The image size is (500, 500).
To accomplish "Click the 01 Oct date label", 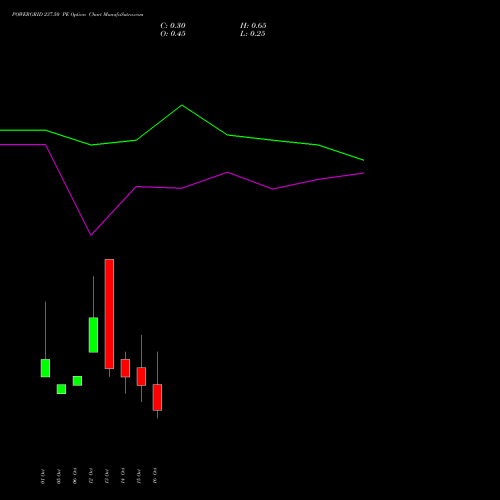I will (43, 476).
